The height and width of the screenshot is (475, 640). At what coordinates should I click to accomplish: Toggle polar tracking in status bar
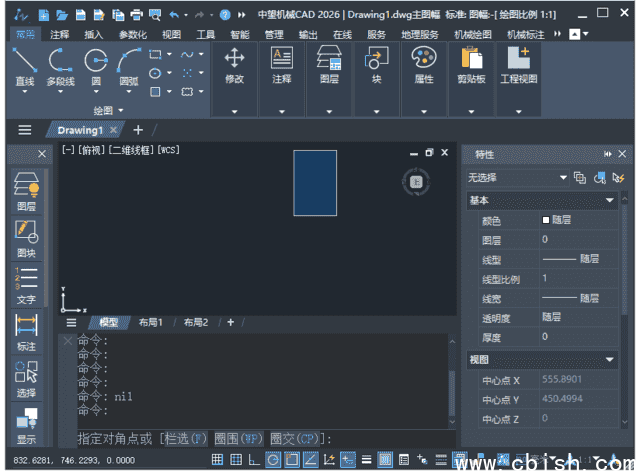(x=273, y=460)
